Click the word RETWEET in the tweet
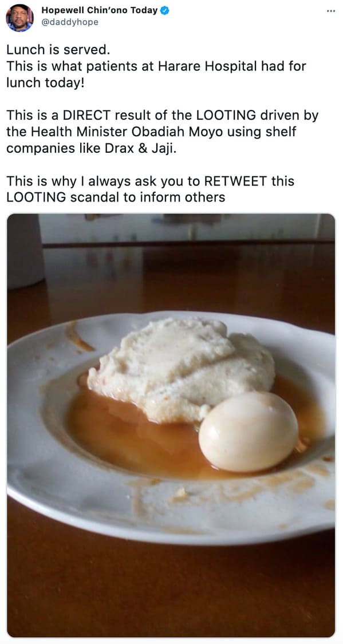This screenshot has width=343, height=644. pos(235,181)
